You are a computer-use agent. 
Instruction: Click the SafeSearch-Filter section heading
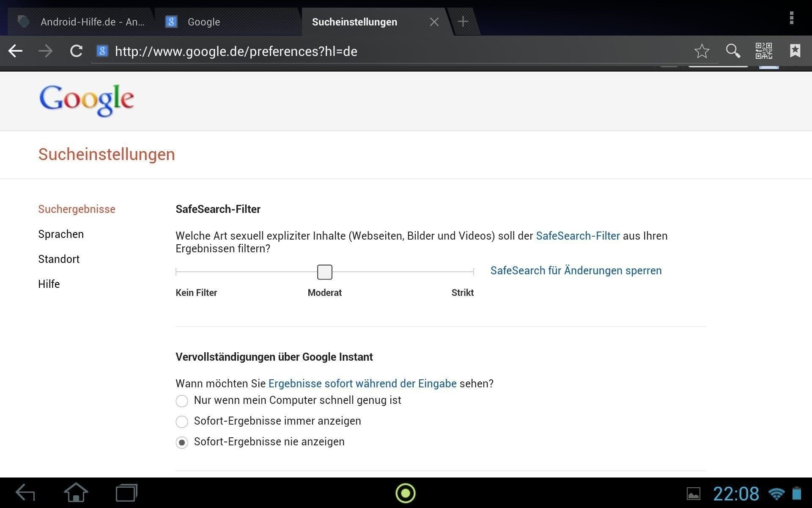pos(218,209)
